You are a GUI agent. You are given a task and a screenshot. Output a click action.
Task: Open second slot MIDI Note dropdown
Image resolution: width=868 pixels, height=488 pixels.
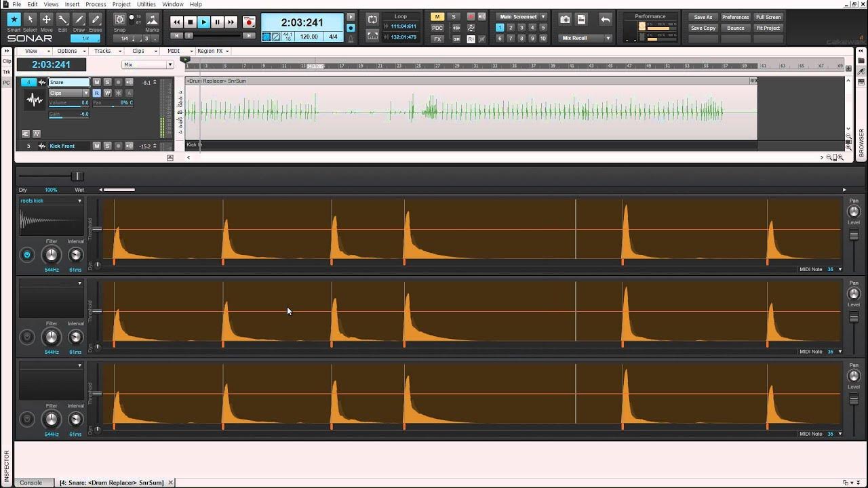[x=840, y=352]
